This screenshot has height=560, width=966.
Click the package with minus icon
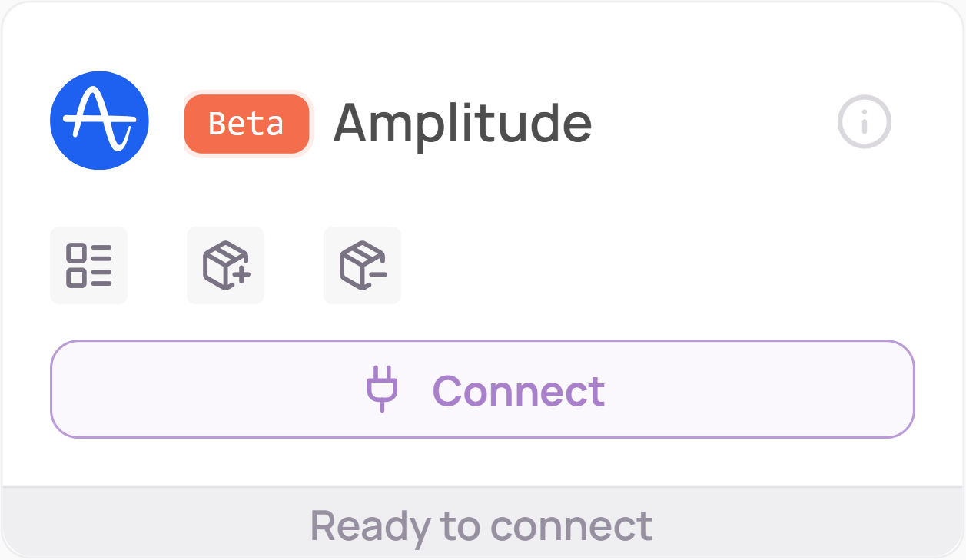[363, 266]
